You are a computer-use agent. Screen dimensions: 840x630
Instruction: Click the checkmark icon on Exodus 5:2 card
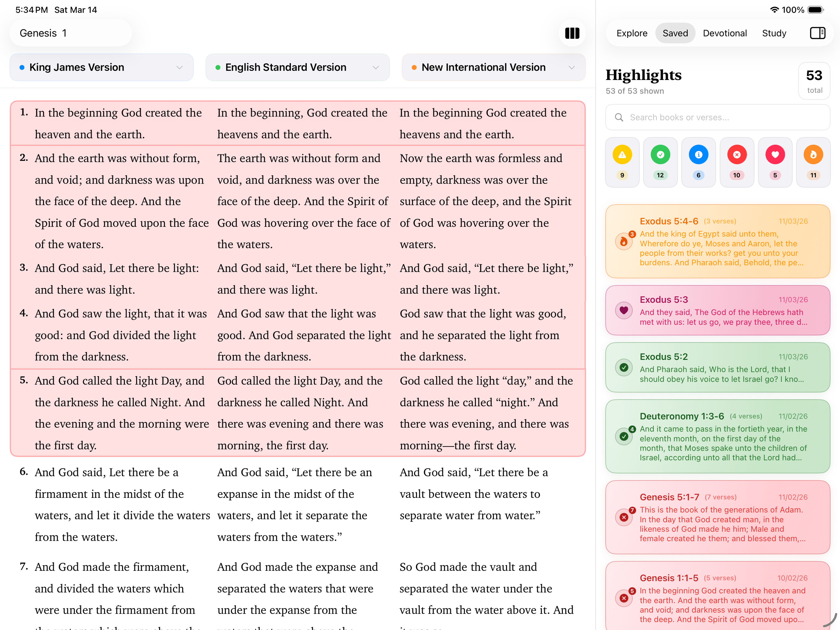coord(624,367)
